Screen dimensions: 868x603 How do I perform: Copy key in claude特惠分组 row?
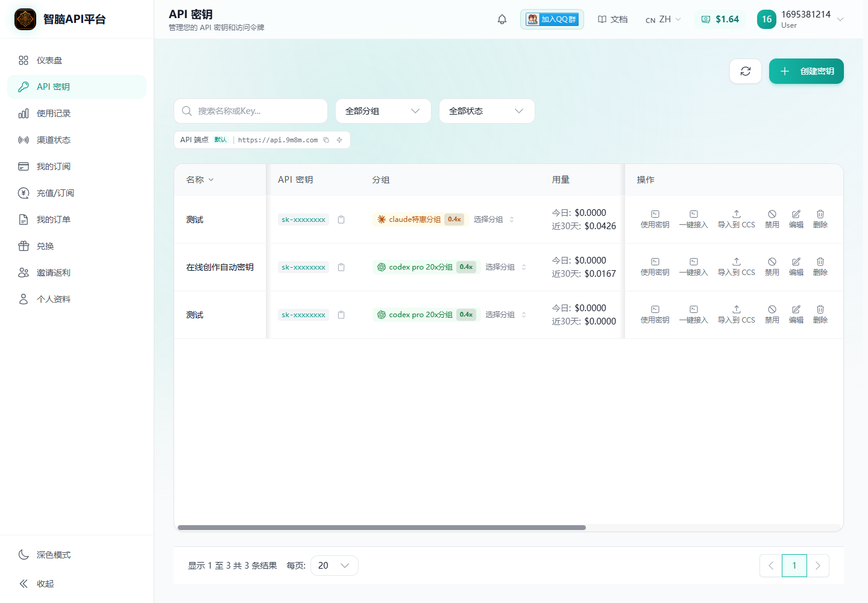click(341, 219)
